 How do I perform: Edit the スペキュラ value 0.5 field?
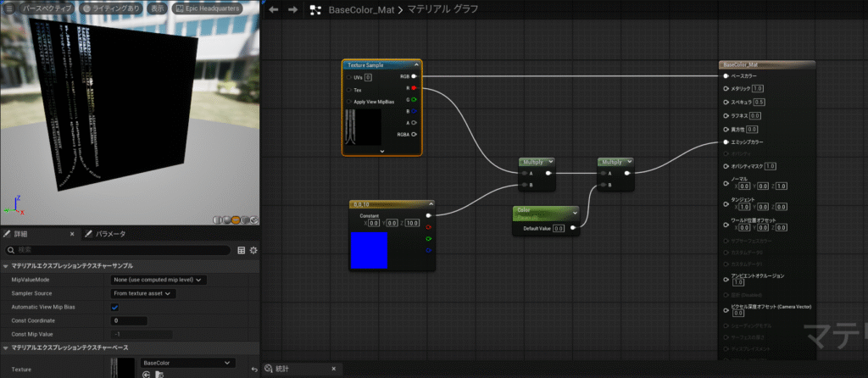[759, 103]
